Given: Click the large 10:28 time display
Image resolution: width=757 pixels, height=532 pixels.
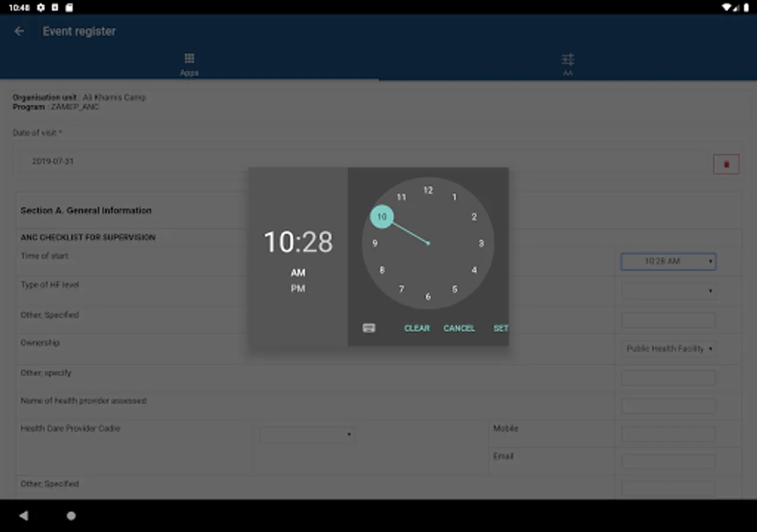Looking at the screenshot, I should pos(298,242).
